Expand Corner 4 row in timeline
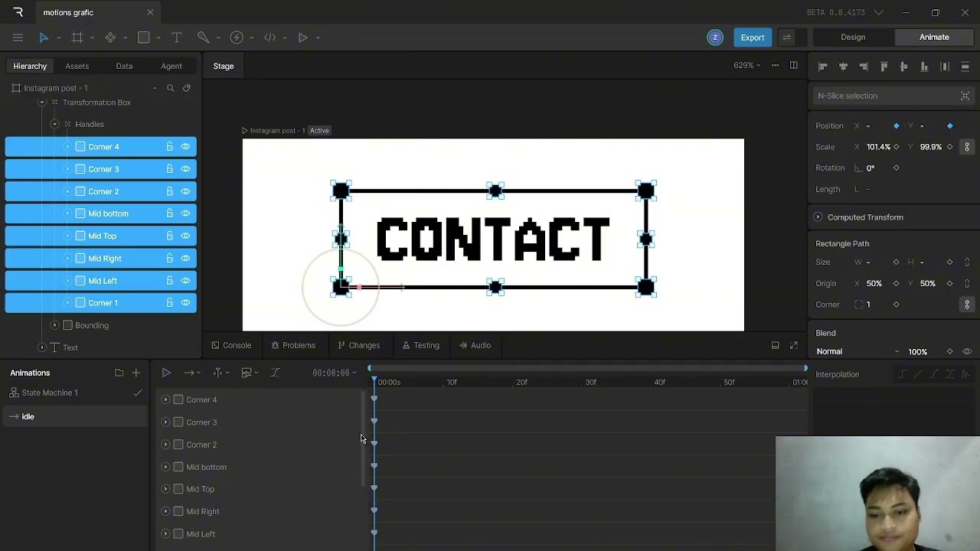980x551 pixels. point(165,399)
